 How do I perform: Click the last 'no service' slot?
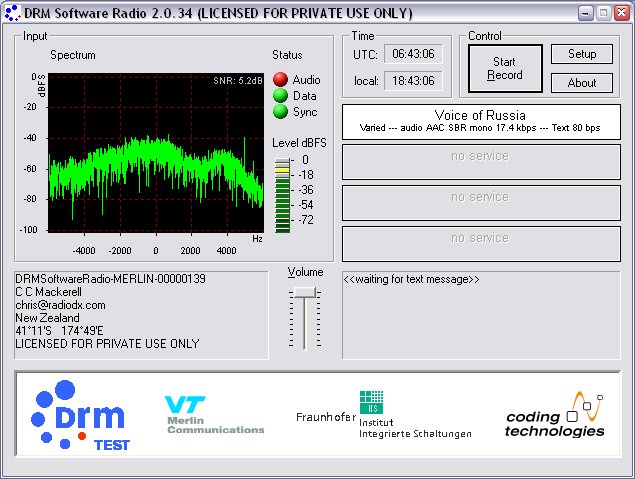(x=481, y=244)
